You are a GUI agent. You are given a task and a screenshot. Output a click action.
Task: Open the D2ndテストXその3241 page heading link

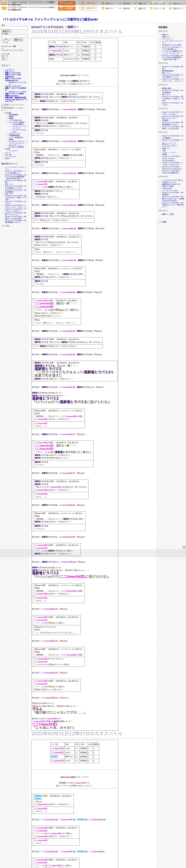tap(55, 27)
